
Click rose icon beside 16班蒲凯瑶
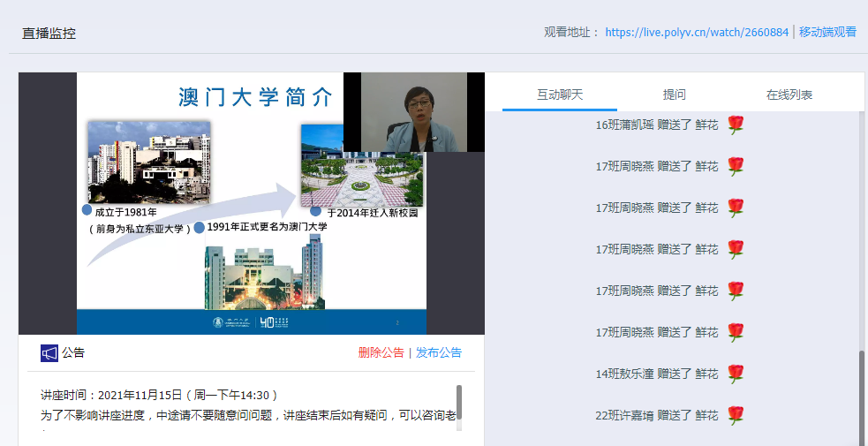pos(736,125)
